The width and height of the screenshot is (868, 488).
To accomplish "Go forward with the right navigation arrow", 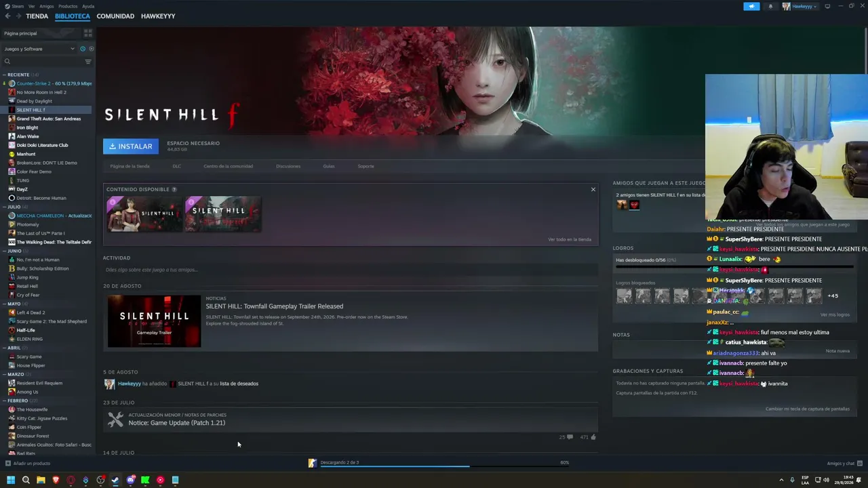I will coord(18,16).
